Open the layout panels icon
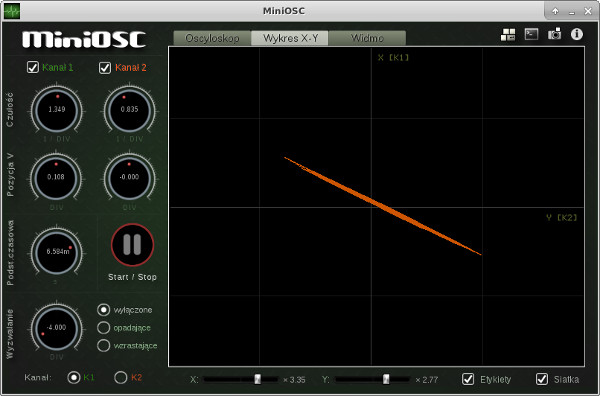Screen dimensions: 600x396 (508, 34)
